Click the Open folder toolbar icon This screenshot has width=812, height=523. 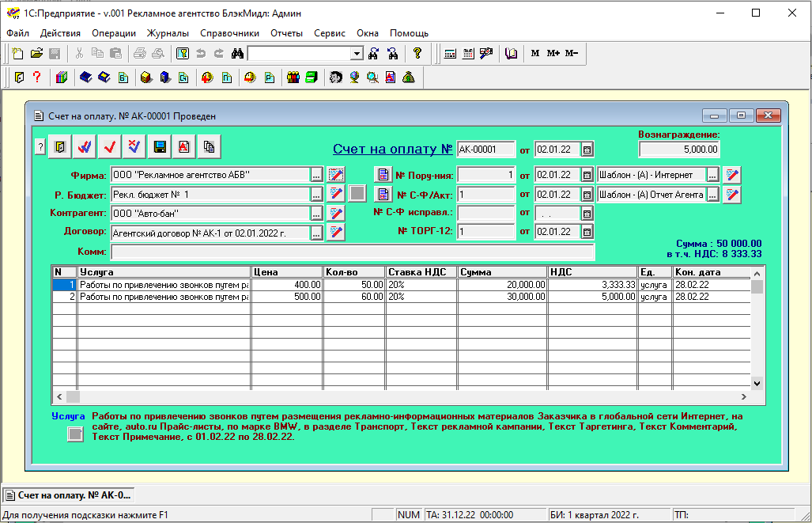pyautogui.click(x=36, y=53)
